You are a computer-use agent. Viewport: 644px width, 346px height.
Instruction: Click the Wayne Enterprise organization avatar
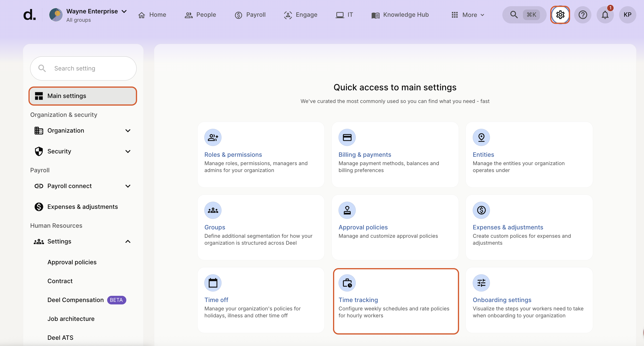56,15
